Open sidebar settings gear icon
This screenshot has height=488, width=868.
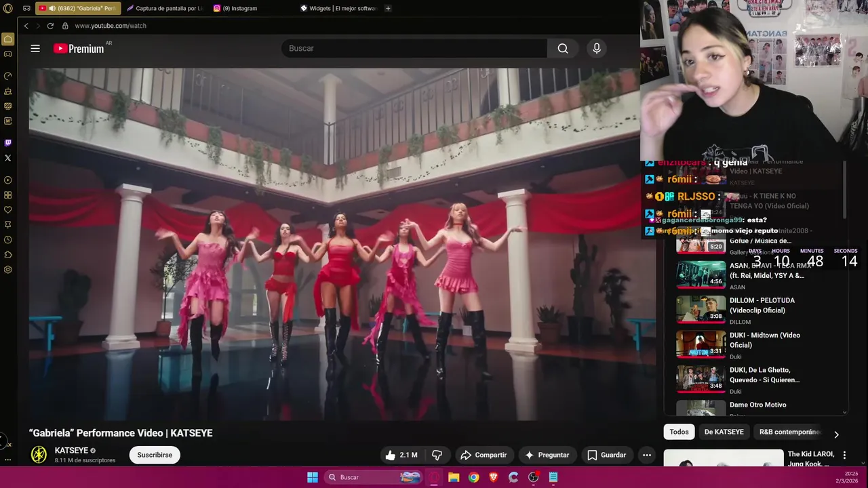pos(8,270)
